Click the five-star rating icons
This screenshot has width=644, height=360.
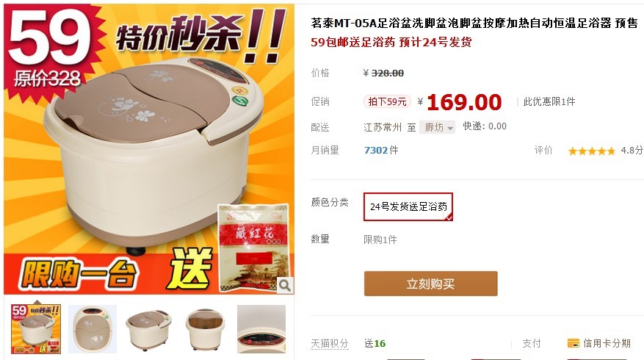591,151
